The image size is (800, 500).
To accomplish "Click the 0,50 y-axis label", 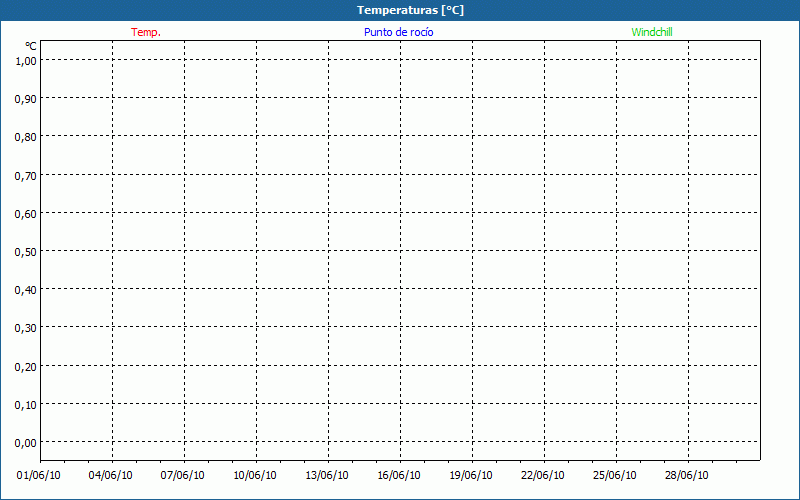I will click(26, 251).
